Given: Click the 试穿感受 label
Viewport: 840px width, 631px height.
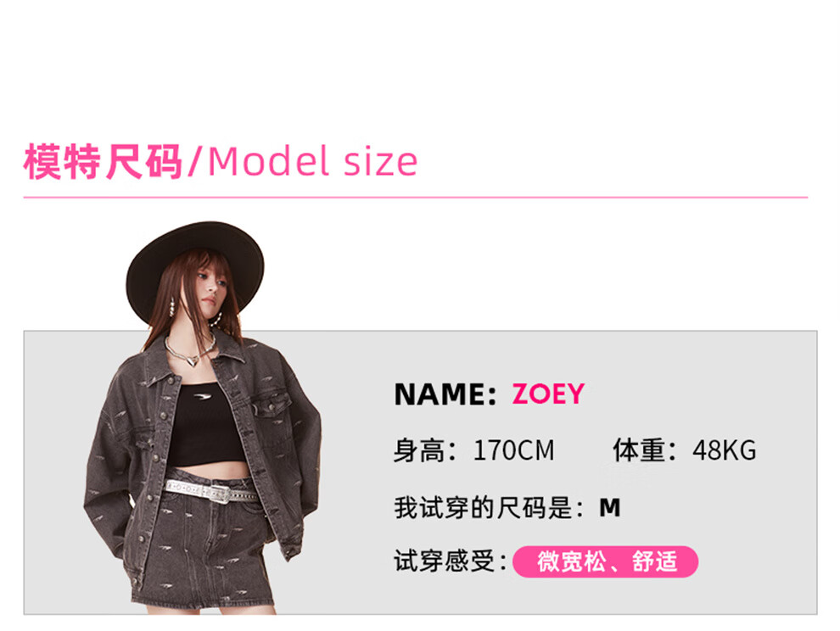Looking at the screenshot, I should pos(450,561).
